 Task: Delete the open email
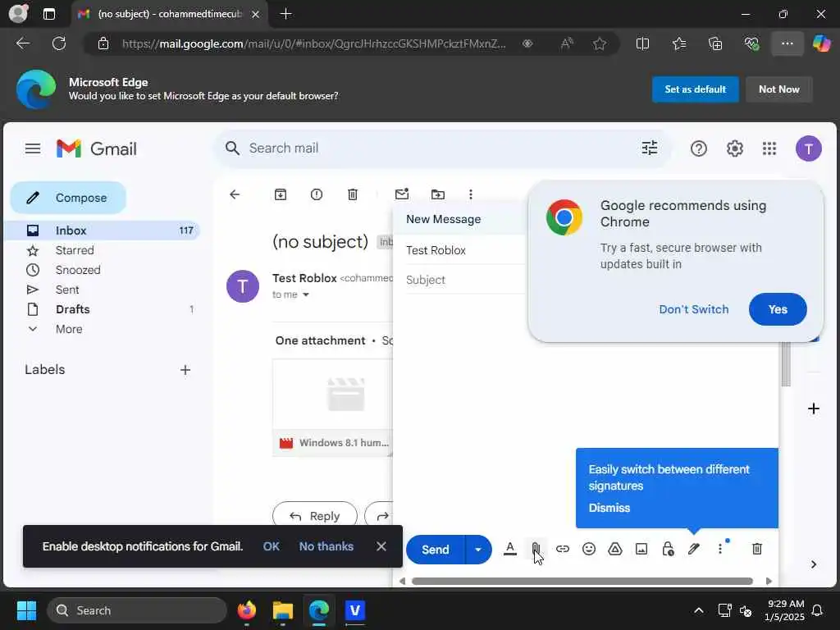[353, 194]
